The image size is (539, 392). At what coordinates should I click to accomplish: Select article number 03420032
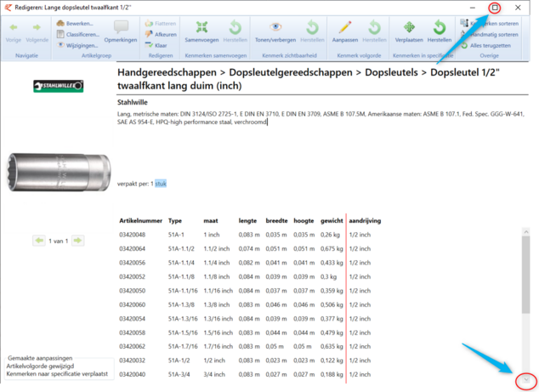pyautogui.click(x=133, y=361)
